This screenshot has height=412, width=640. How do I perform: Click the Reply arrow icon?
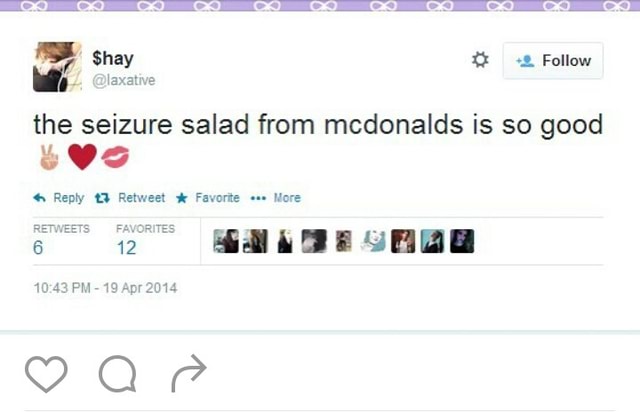pyautogui.click(x=40, y=198)
